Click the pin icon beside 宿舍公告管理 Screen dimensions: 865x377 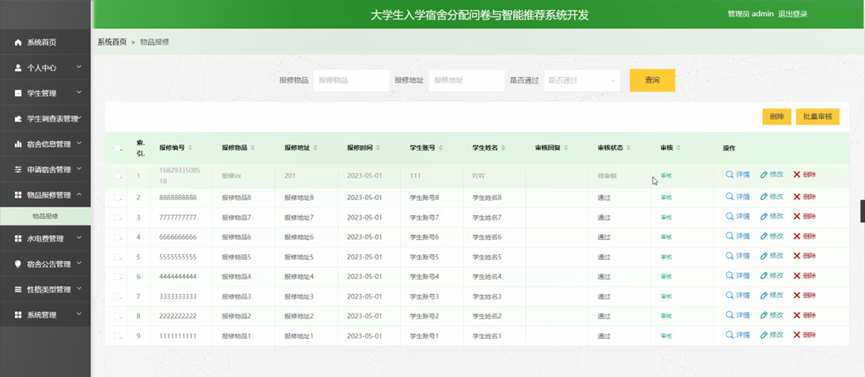pyautogui.click(x=18, y=264)
